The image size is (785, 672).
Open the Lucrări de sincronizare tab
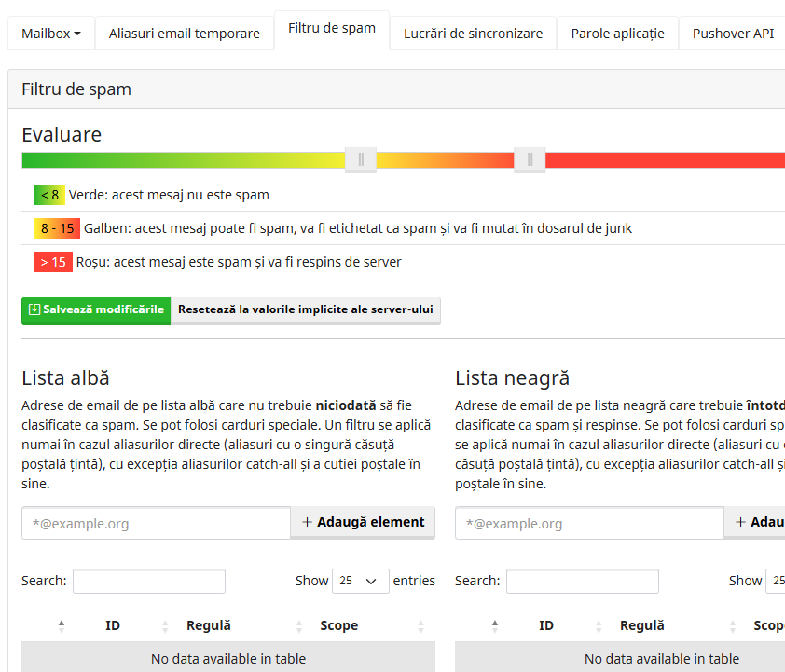pyautogui.click(x=473, y=34)
